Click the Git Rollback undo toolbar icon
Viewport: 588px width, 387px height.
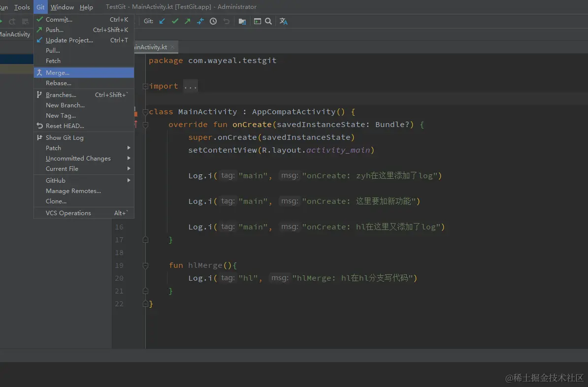click(x=227, y=21)
